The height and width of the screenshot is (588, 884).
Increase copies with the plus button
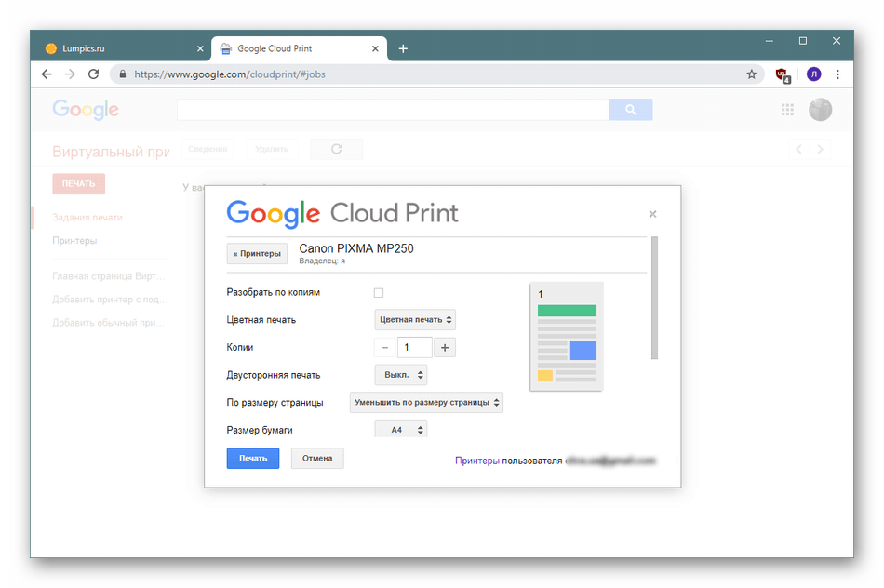click(445, 347)
